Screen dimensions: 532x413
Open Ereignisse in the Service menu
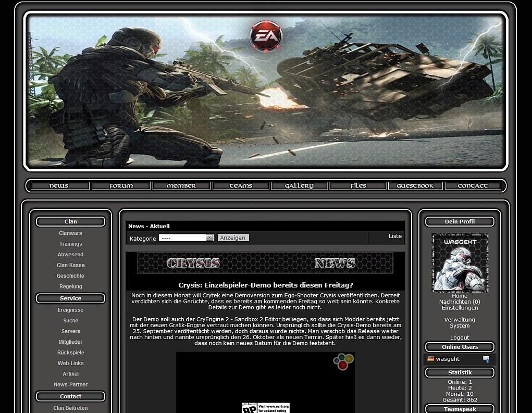[x=70, y=310]
